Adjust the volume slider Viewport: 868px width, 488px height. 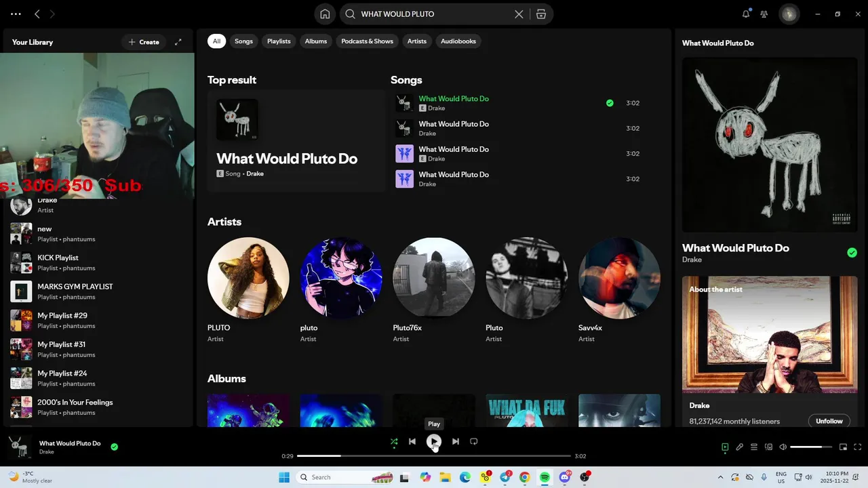point(811,447)
